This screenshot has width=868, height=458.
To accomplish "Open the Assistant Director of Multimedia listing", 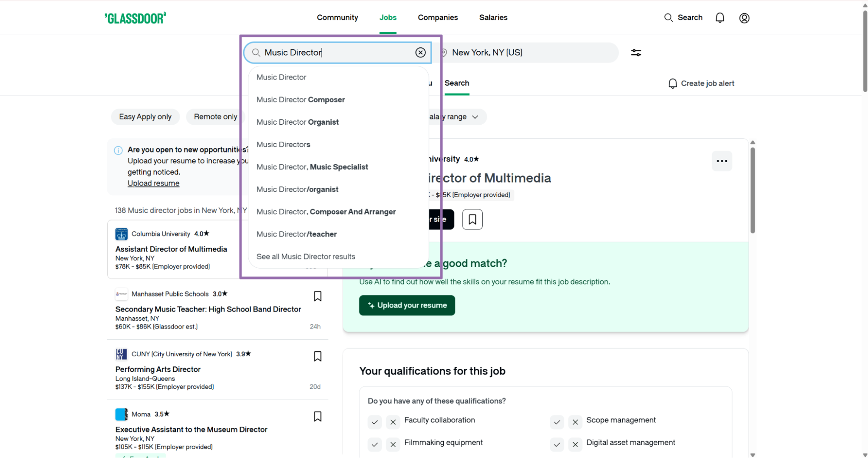I will [171, 249].
